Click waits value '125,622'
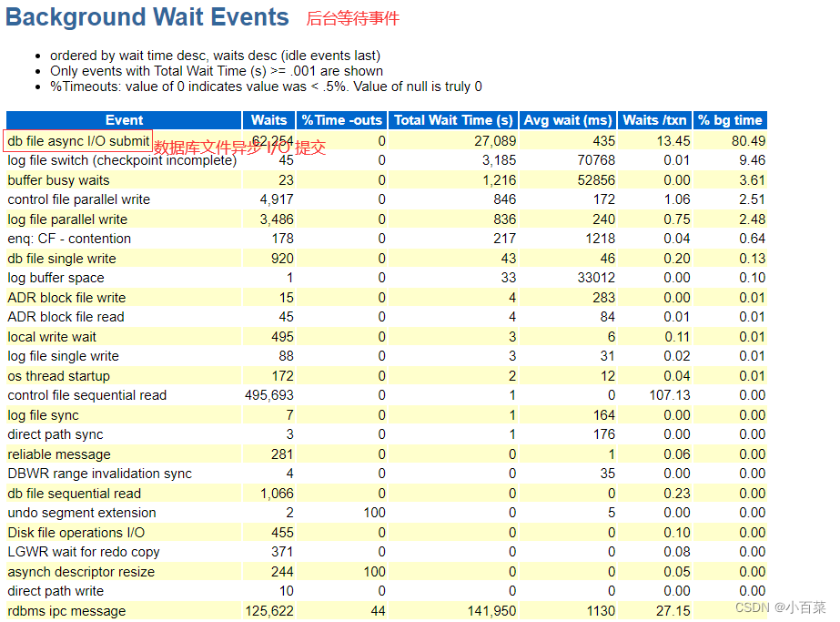Image resolution: width=840 pixels, height=622 pixels. click(x=269, y=611)
